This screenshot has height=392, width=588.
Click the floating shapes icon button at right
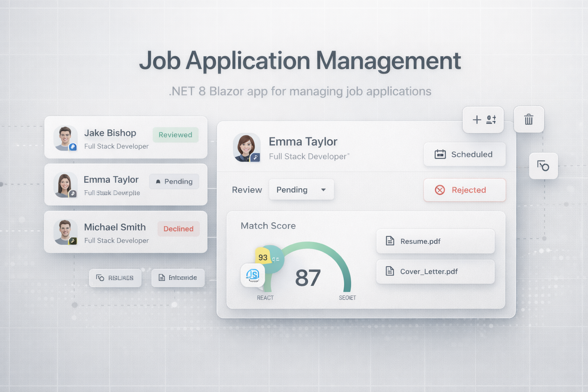tap(543, 166)
